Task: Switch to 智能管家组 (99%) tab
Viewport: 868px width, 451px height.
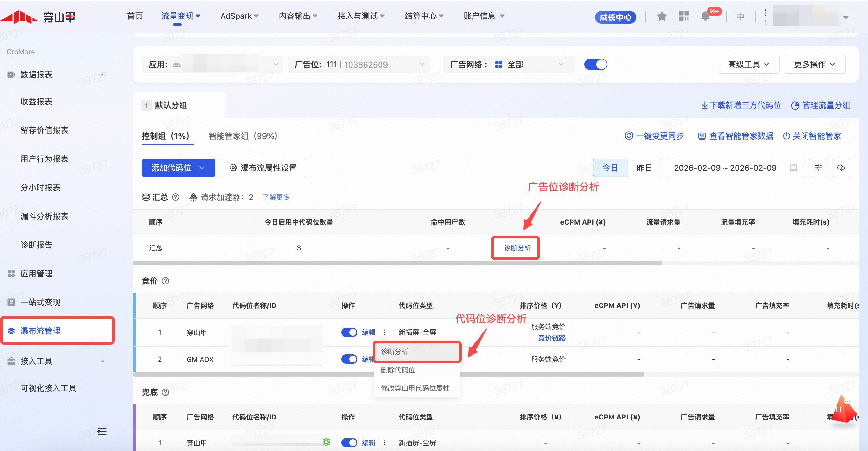Action: pos(243,136)
